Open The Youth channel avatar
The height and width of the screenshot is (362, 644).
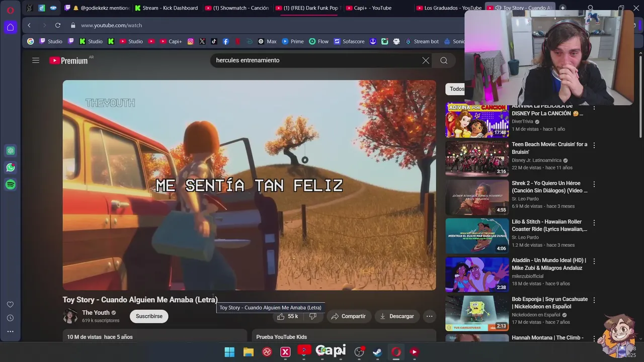[70, 316]
